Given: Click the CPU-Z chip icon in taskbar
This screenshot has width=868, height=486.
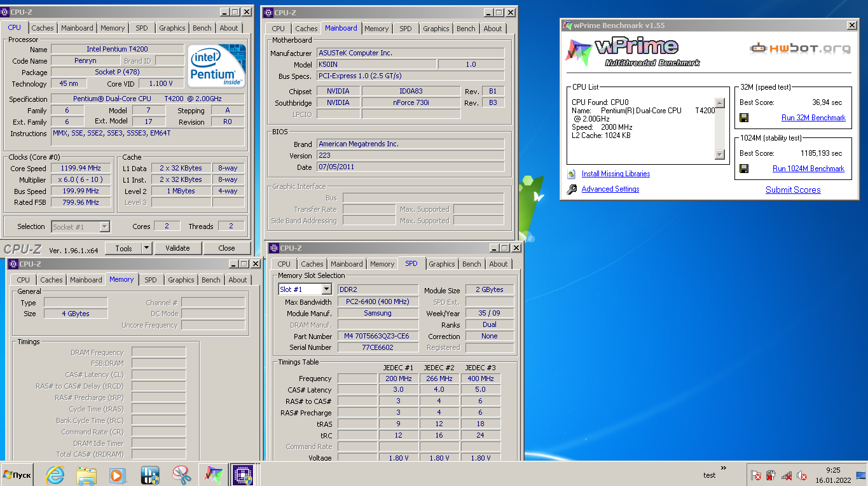Looking at the screenshot, I should tap(242, 475).
